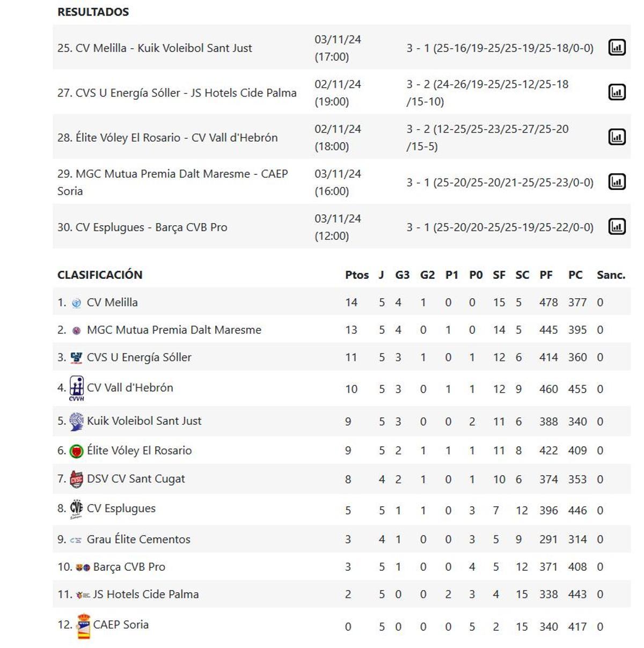Open the CLASIFICACIÓN section header
The width and height of the screenshot is (644, 648).
pos(100,274)
